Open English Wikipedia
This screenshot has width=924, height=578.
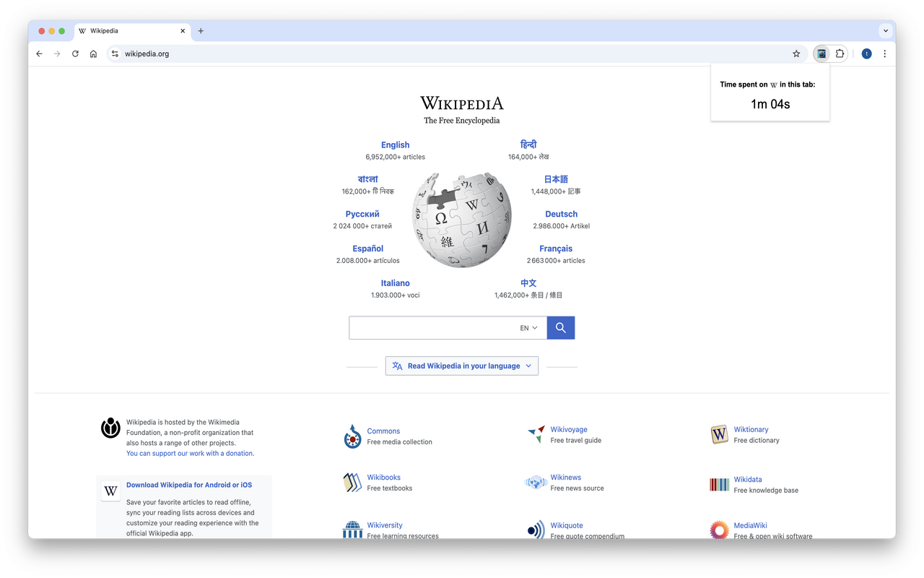tap(395, 145)
